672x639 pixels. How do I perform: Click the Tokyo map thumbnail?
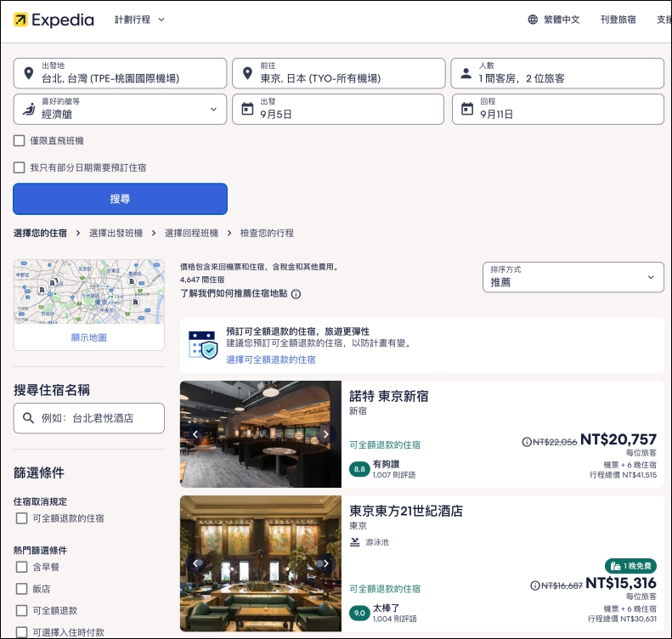(x=88, y=291)
